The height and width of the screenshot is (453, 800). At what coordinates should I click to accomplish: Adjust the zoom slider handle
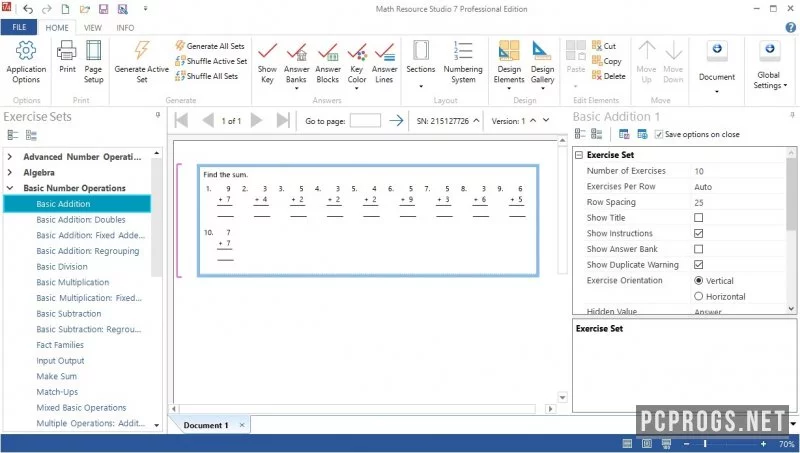coord(705,444)
